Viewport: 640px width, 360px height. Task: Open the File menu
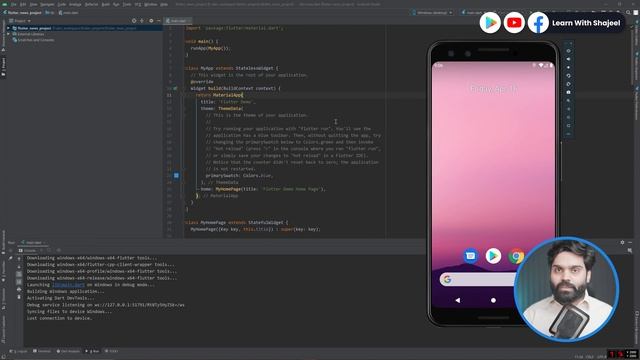coord(14,4)
